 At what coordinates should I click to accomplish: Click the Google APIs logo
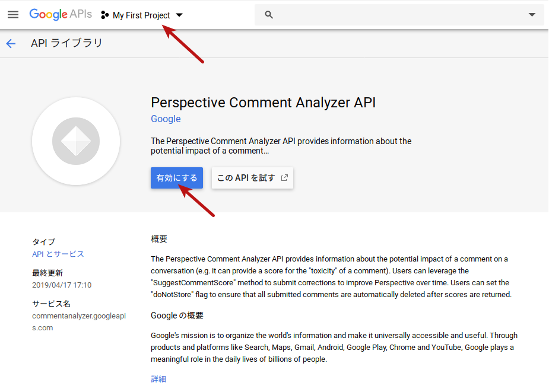point(60,15)
